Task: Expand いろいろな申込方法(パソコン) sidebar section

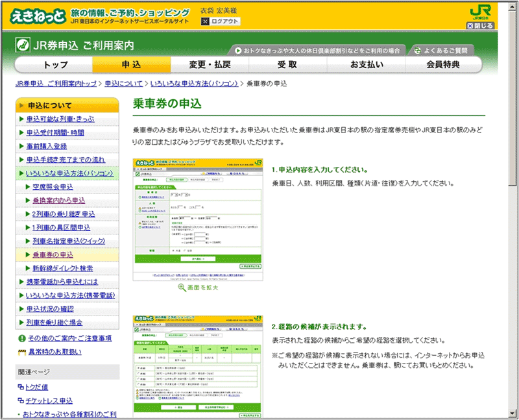Action: click(x=69, y=173)
